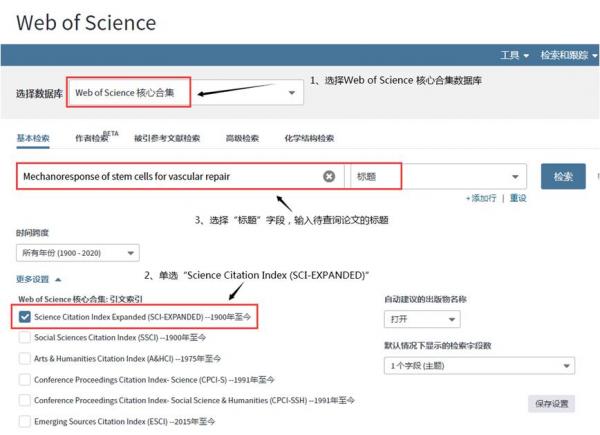
Task: Switch to the 化学结构检索 tab
Action: click(x=309, y=138)
